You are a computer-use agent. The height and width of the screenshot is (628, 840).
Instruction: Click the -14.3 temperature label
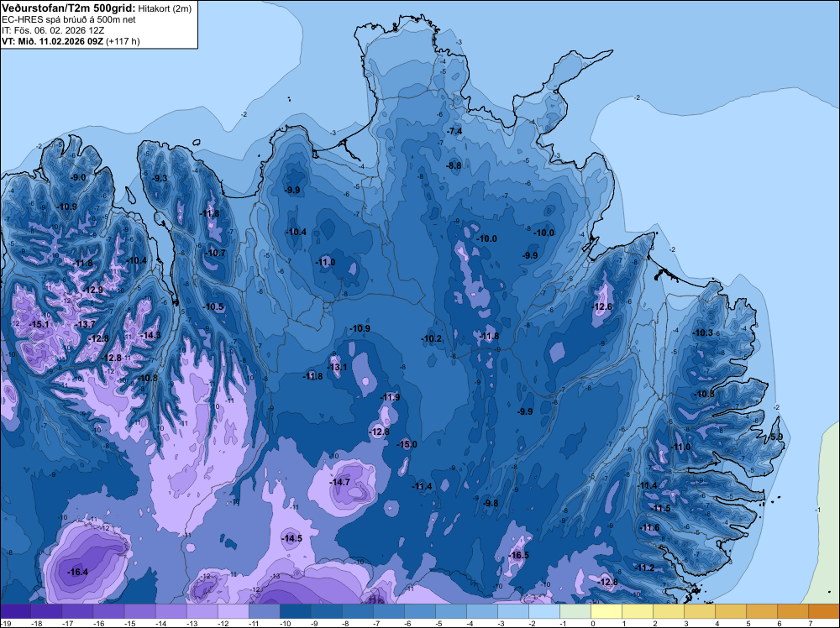pyautogui.click(x=150, y=335)
